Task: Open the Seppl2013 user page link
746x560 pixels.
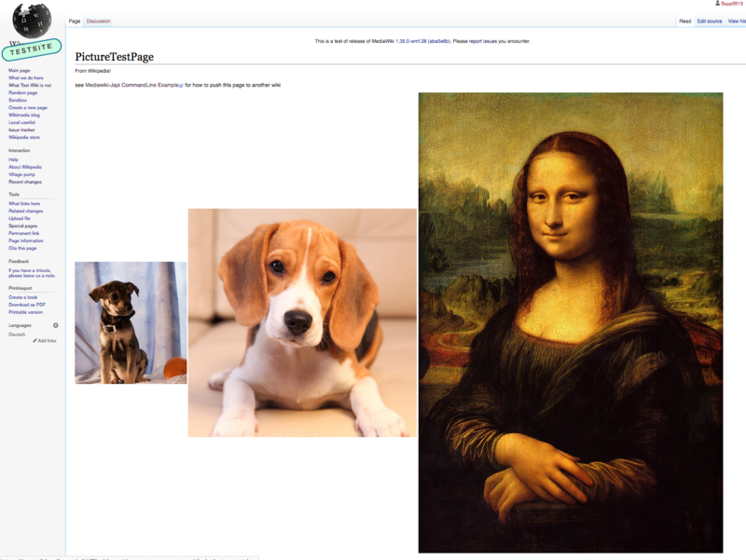Action: point(732,4)
